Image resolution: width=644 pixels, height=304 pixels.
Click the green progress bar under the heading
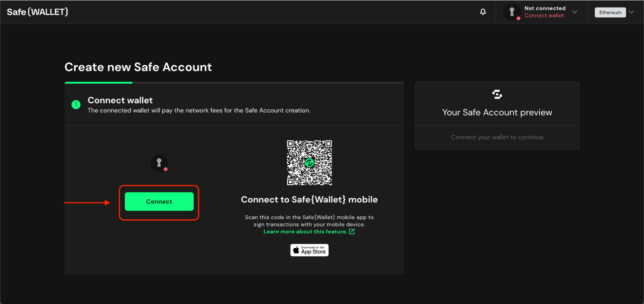[x=98, y=82]
